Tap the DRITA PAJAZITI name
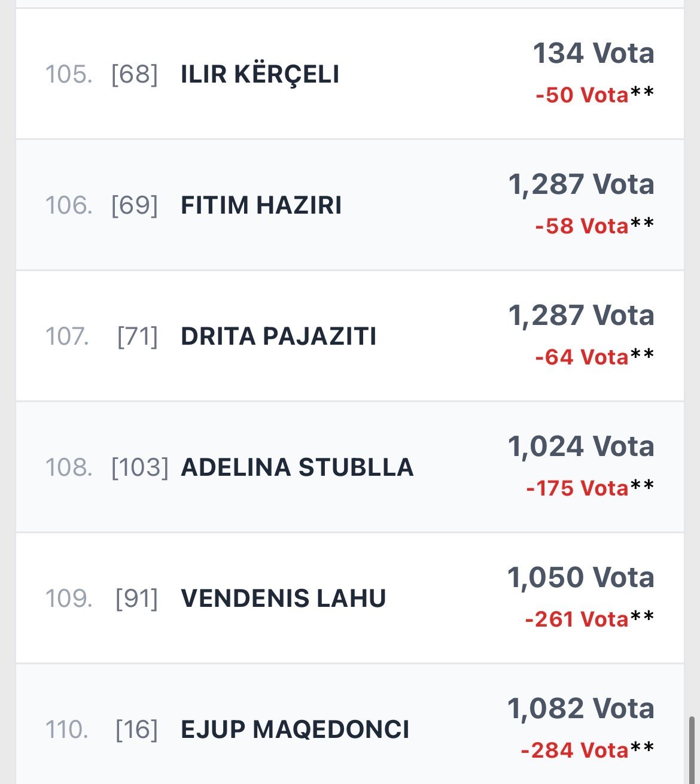 (278, 336)
